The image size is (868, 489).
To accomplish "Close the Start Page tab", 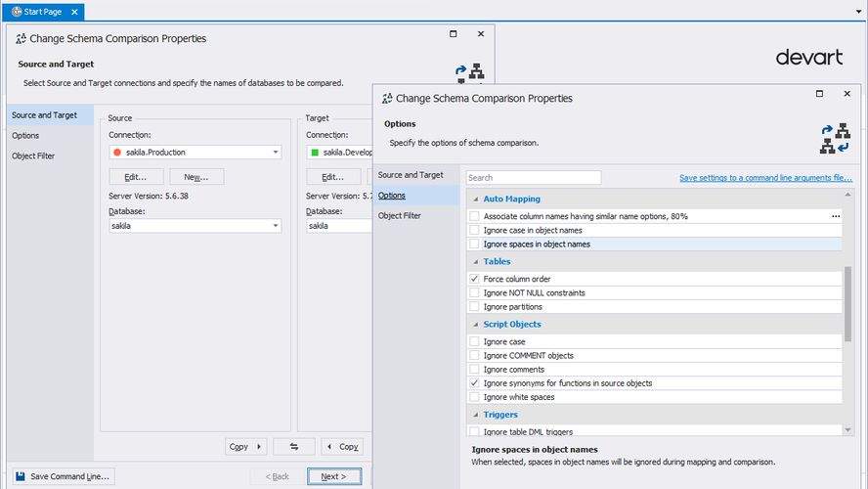I will point(75,11).
